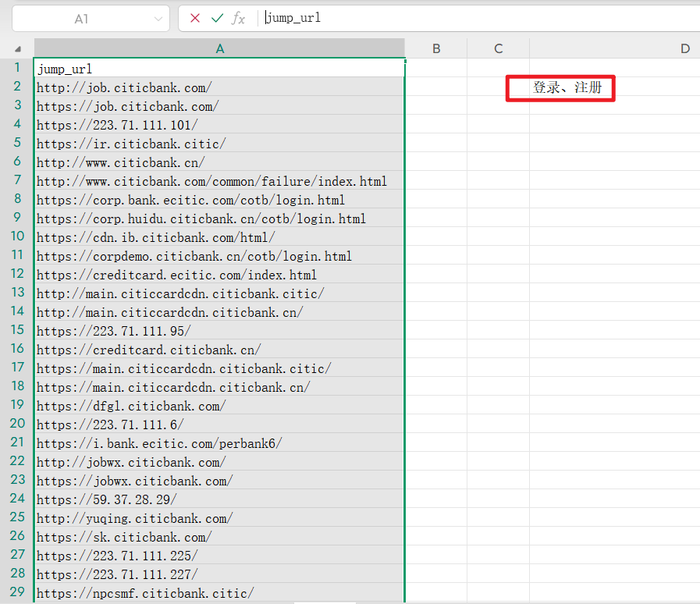700x604 pixels.
Task: Select the cell https://223.71.111.95/
Action: point(219,331)
